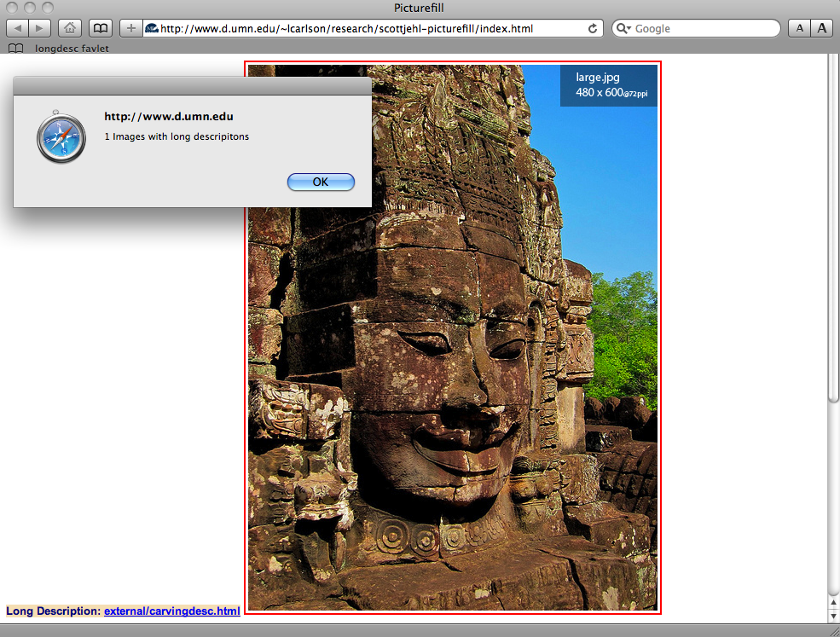Show all bookmarks from bookmarks bar icon
The width and height of the screenshot is (840, 637).
15,49
